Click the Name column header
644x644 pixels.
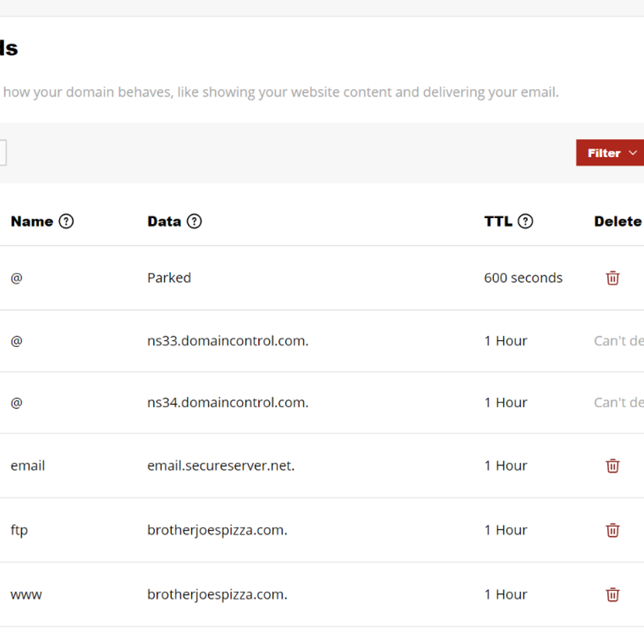click(32, 221)
